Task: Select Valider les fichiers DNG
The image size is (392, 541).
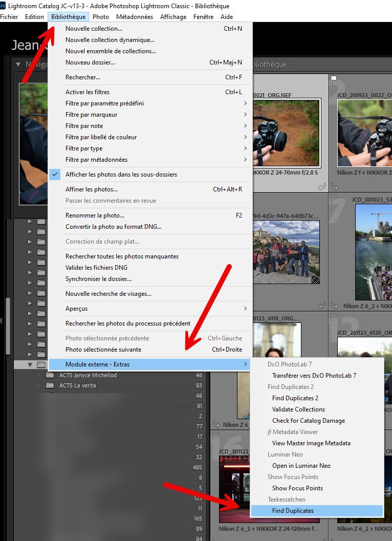Action: [150, 267]
